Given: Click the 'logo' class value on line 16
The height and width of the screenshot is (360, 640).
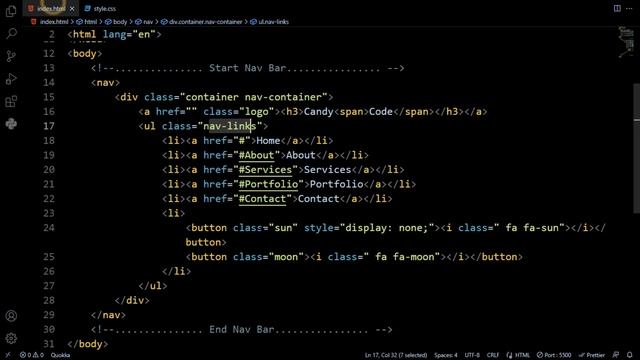Looking at the screenshot, I should (256, 111).
